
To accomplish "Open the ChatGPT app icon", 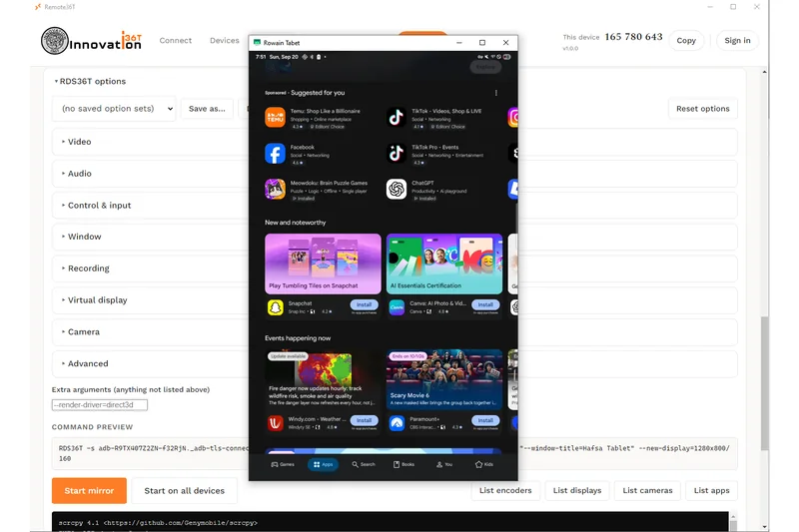I will click(396, 190).
